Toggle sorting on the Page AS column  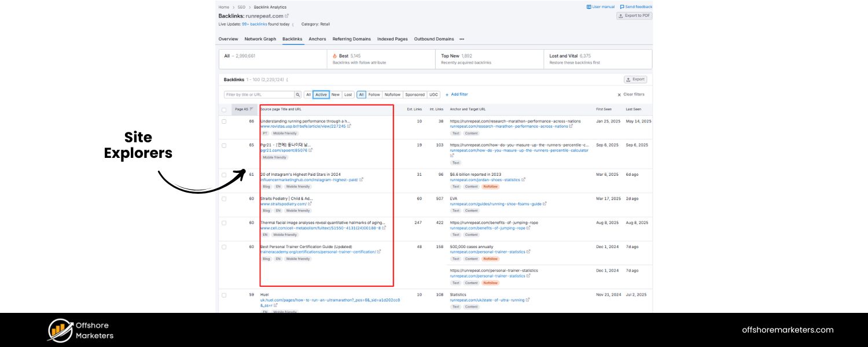[x=243, y=109]
